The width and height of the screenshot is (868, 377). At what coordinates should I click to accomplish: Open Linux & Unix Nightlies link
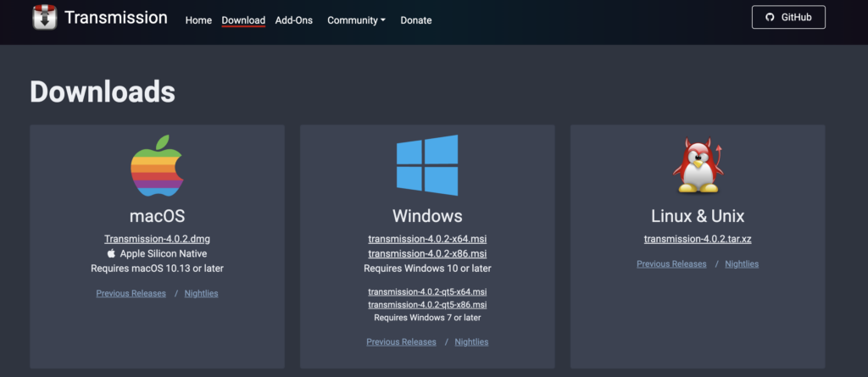point(742,264)
